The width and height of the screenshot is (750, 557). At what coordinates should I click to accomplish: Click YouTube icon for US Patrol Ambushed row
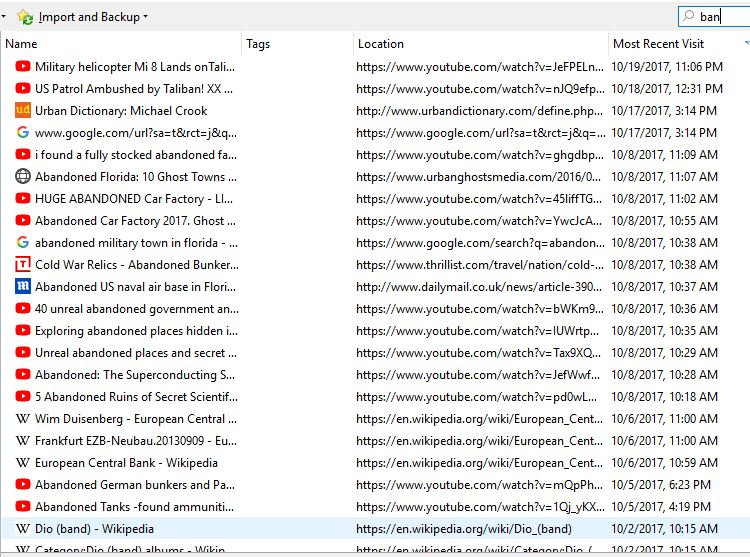[22, 88]
